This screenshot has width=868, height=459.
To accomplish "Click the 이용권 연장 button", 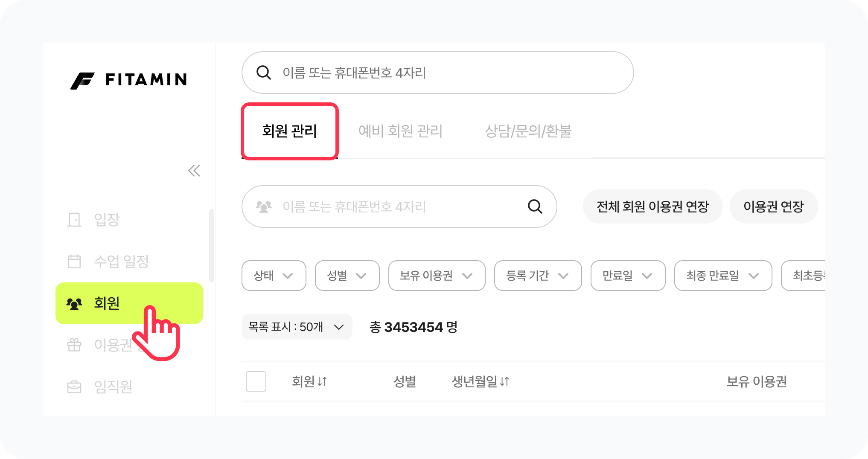I will [x=773, y=207].
